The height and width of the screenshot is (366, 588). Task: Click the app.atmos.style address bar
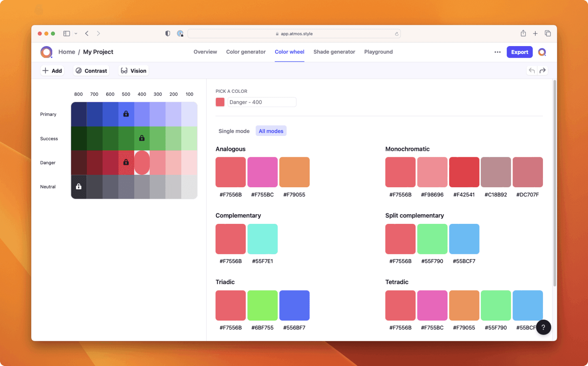[294, 33]
